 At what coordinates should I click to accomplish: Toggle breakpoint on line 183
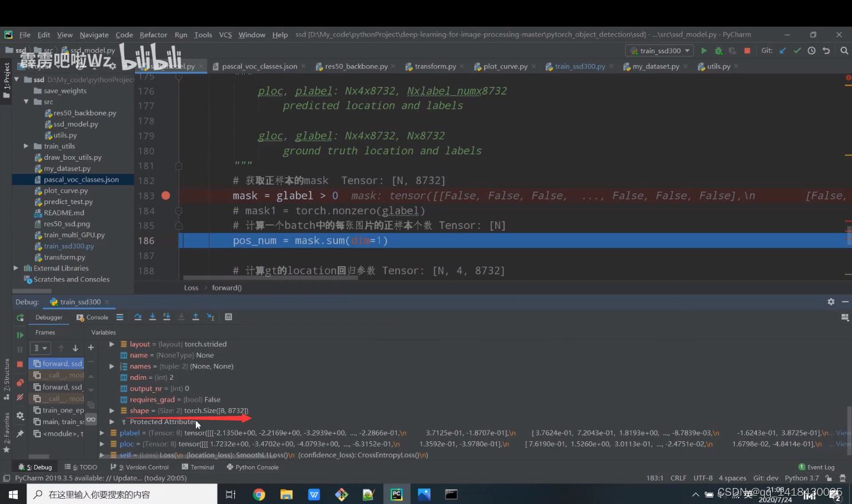point(166,196)
